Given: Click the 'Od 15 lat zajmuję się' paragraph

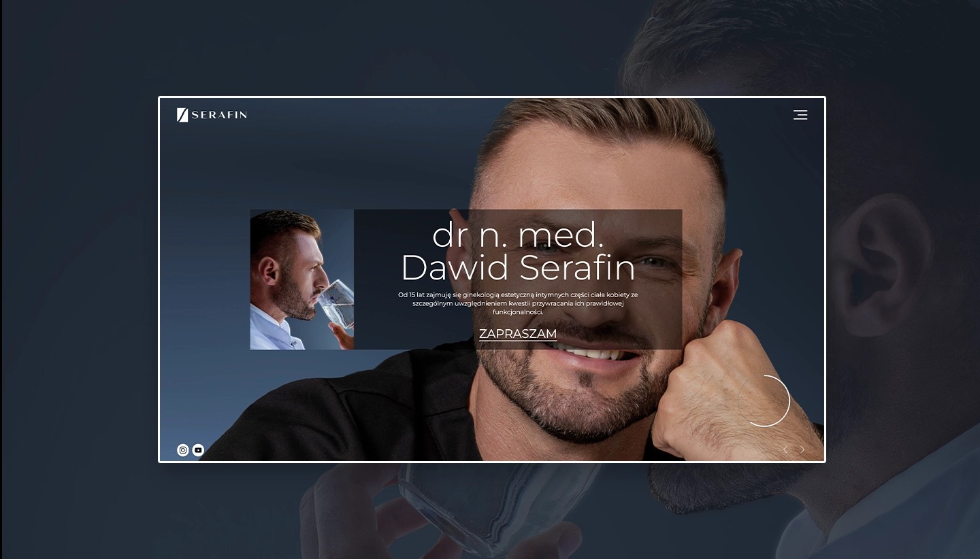Looking at the screenshot, I should 518,303.
